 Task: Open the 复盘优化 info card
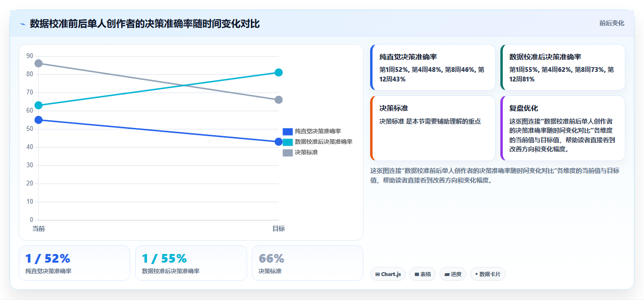pyautogui.click(x=563, y=128)
